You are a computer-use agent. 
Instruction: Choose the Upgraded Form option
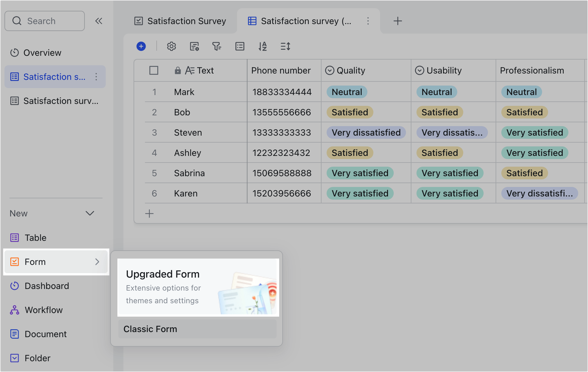[198, 286]
